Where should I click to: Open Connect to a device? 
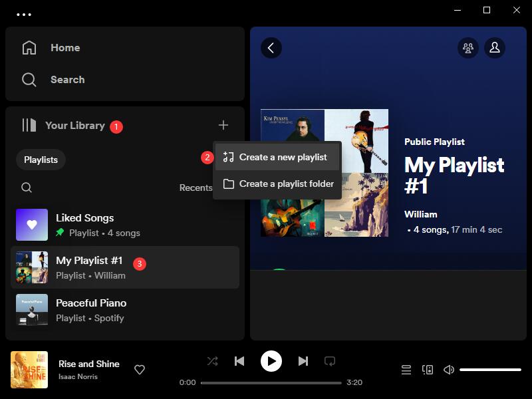pyautogui.click(x=428, y=370)
